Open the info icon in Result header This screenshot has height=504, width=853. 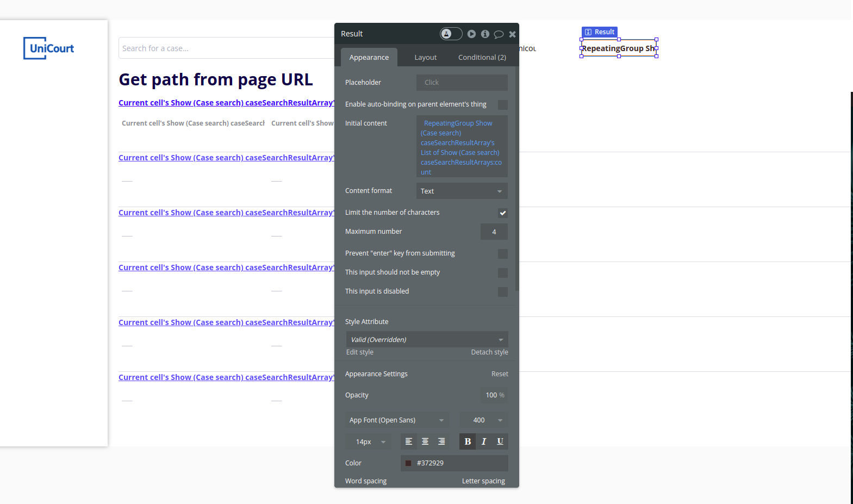tap(485, 34)
